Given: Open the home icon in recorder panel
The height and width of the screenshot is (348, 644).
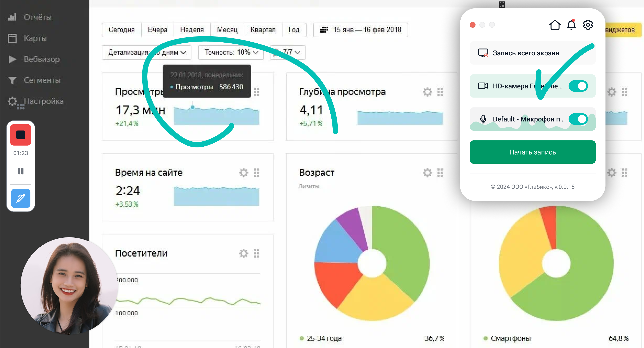Looking at the screenshot, I should click(x=555, y=25).
